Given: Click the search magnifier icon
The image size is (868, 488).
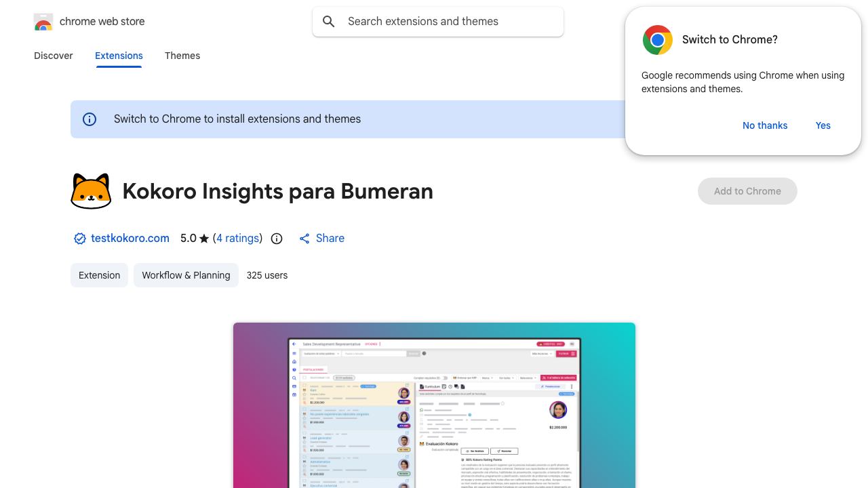Looking at the screenshot, I should (x=329, y=22).
